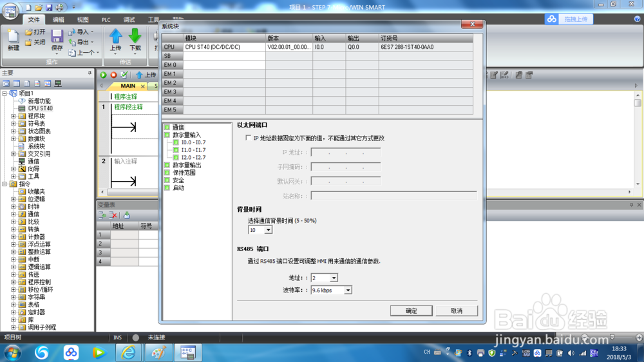Viewport: 644px width, 362px height.
Task: Click the Export item in ribbon
Action: click(81, 42)
